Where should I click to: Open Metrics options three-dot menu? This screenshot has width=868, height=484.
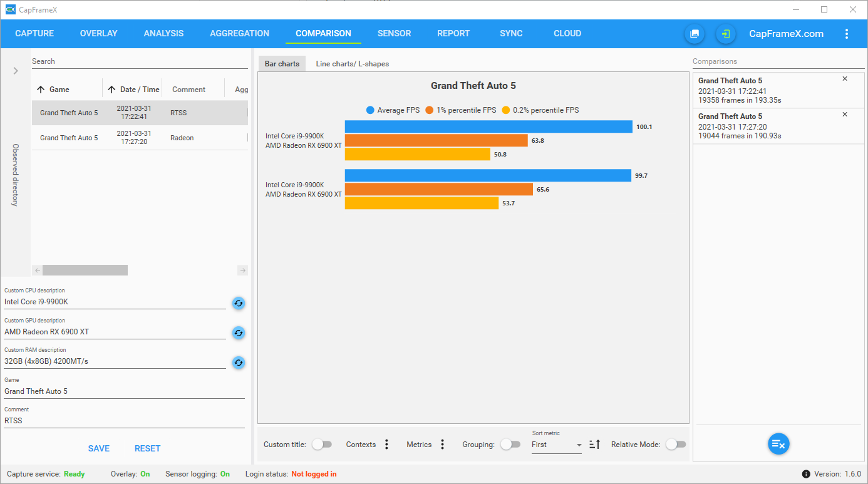[442, 444]
